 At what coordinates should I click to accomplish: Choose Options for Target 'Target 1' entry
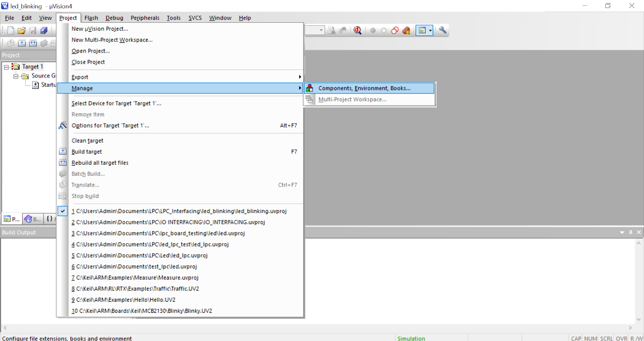tap(180, 125)
